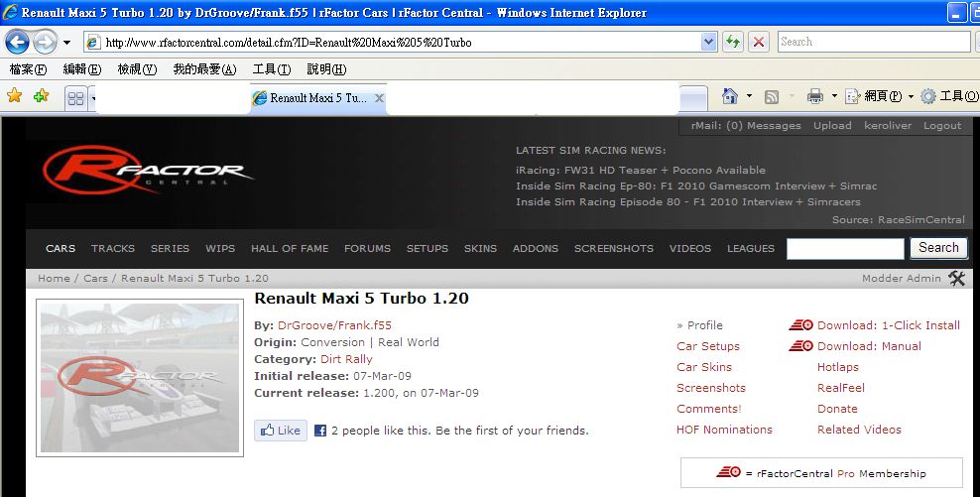980x497 pixels.
Task: Open the Modder Admin tools icon
Action: coord(956,279)
